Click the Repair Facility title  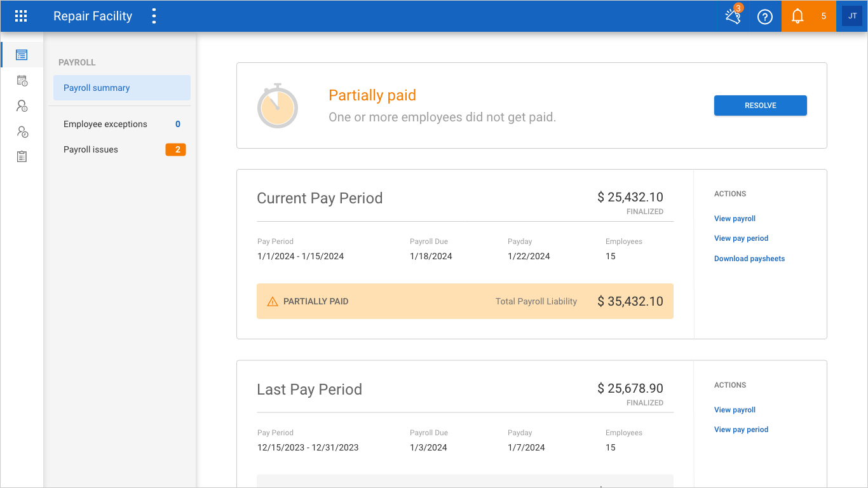(93, 17)
